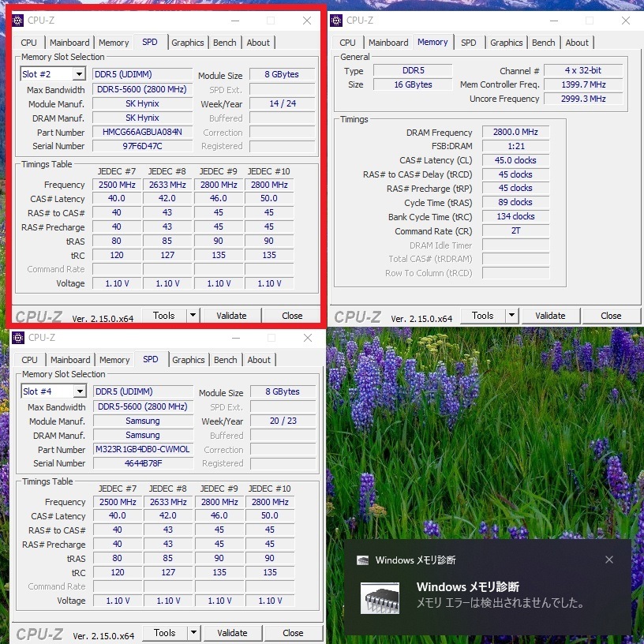644x644 pixels.
Task: Expand the Tools arrow in the Slot #2 window
Action: tap(193, 316)
